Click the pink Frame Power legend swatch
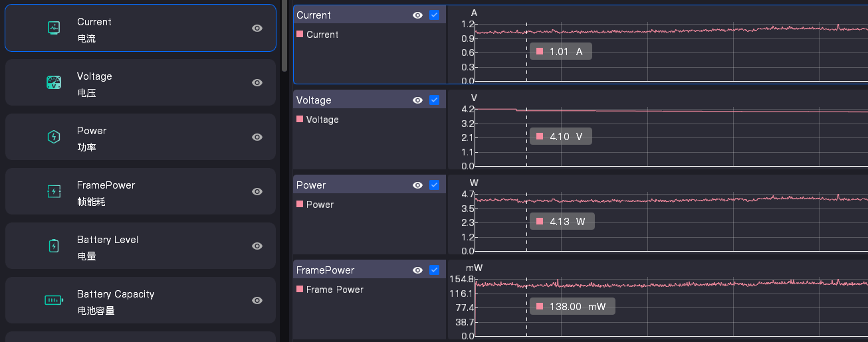Image resolution: width=868 pixels, height=342 pixels. click(x=300, y=289)
